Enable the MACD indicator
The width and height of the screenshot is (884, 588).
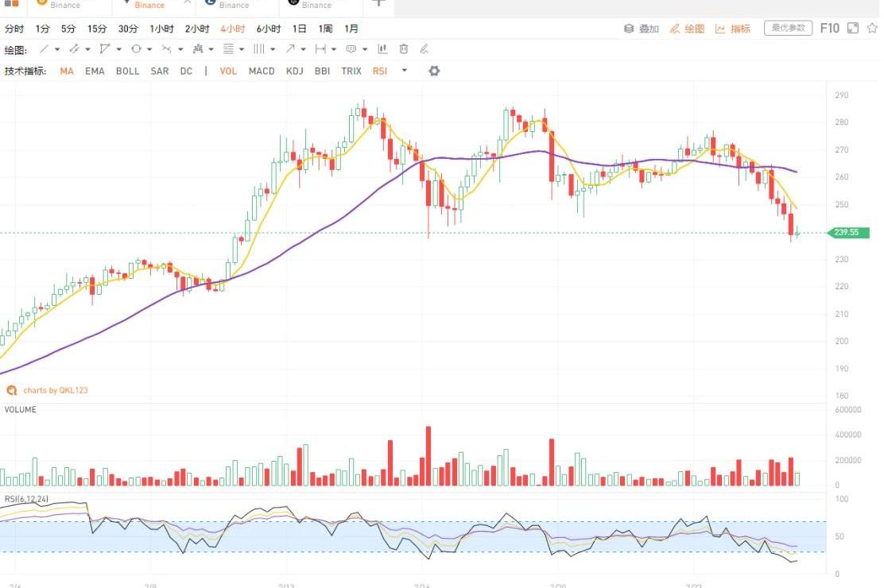(x=262, y=71)
